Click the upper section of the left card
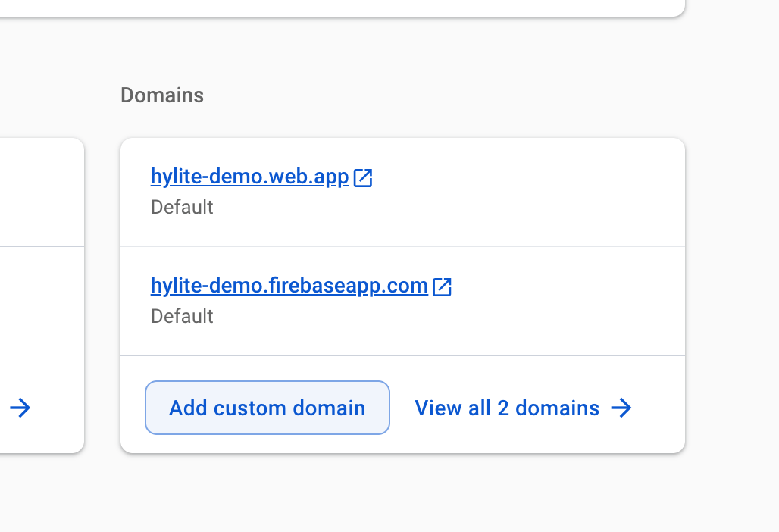Viewport: 779px width, 532px height. [38, 192]
